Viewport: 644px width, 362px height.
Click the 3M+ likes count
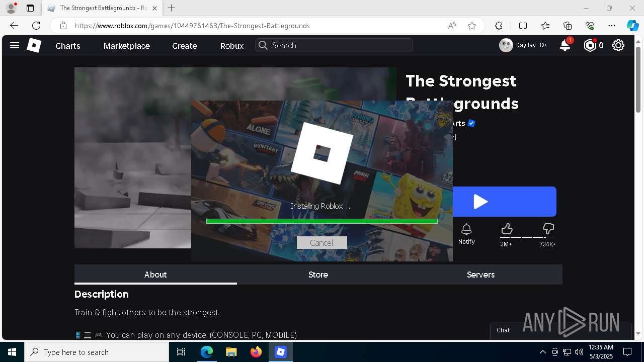[x=506, y=244]
